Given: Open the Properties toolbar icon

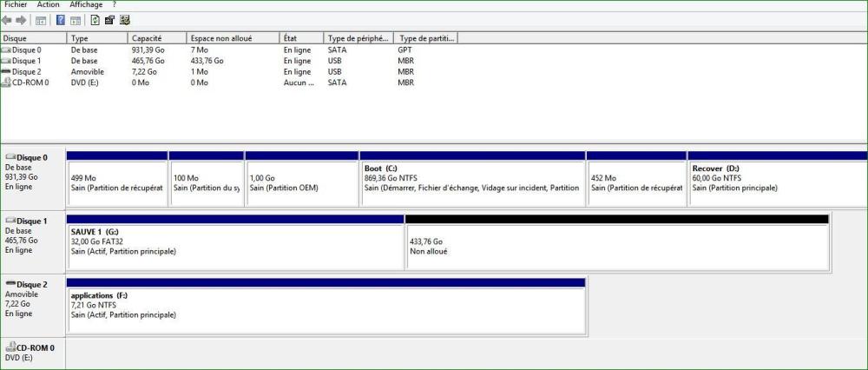Looking at the screenshot, I should tap(109, 20).
